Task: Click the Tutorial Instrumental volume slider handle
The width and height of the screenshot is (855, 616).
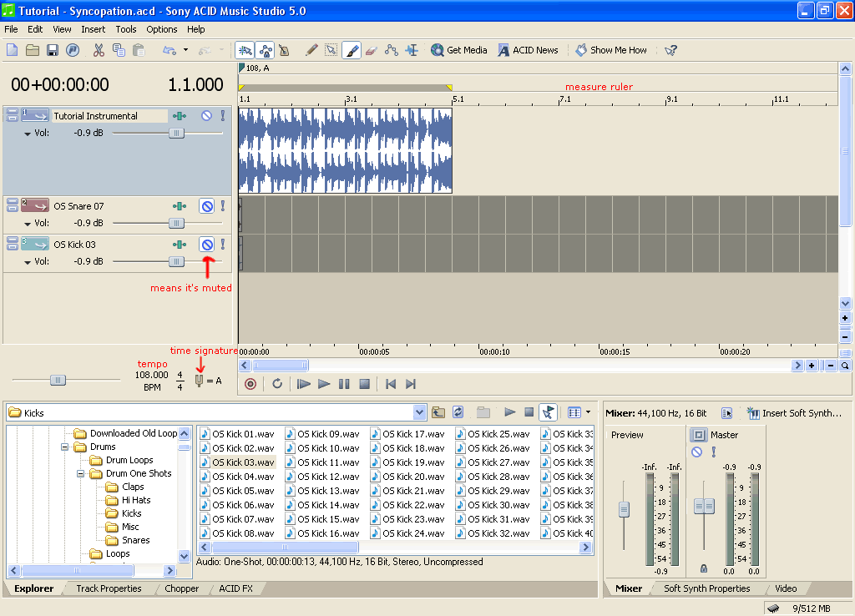Action: [176, 133]
